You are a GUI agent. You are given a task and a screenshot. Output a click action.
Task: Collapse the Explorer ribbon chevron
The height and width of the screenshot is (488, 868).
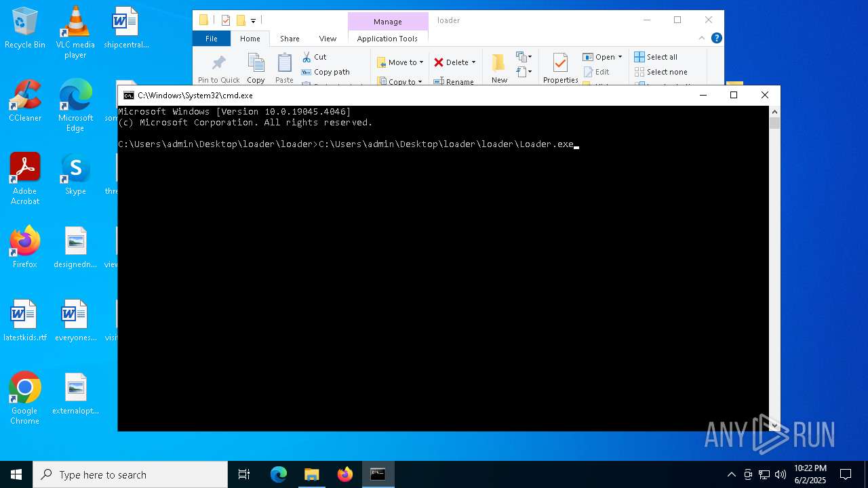[x=702, y=38]
